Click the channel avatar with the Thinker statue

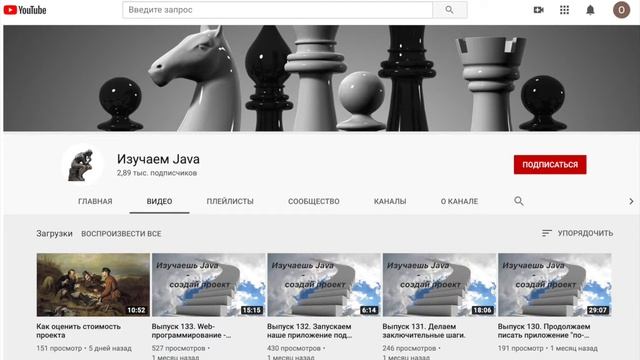tap(82, 165)
